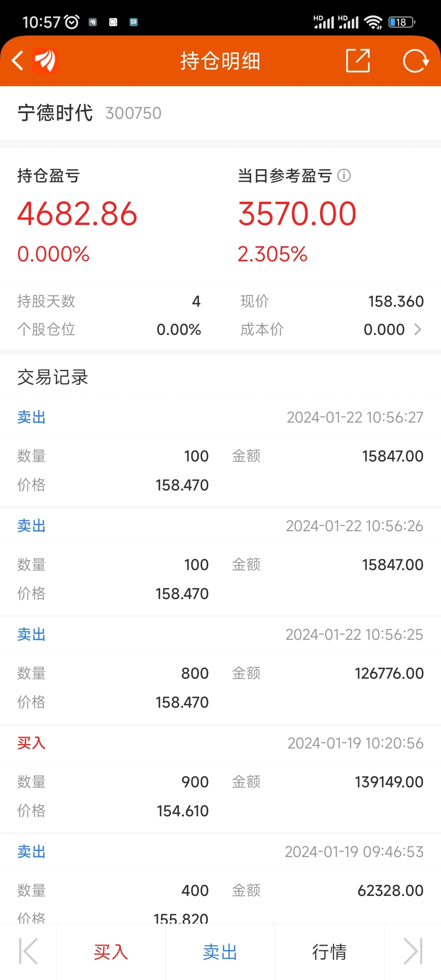The height and width of the screenshot is (980, 441).
Task: Open the orange app logo icon
Action: pyautogui.click(x=45, y=61)
